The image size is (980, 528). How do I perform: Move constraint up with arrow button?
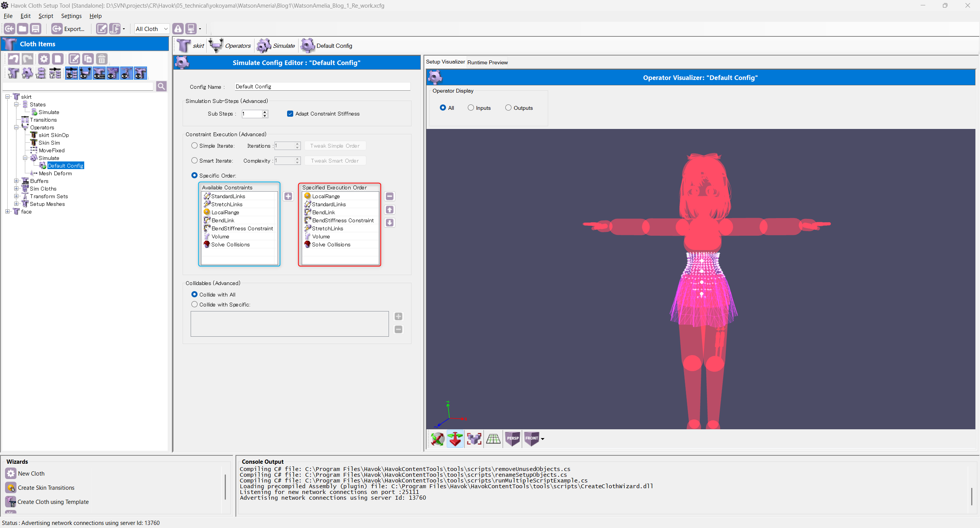point(390,210)
